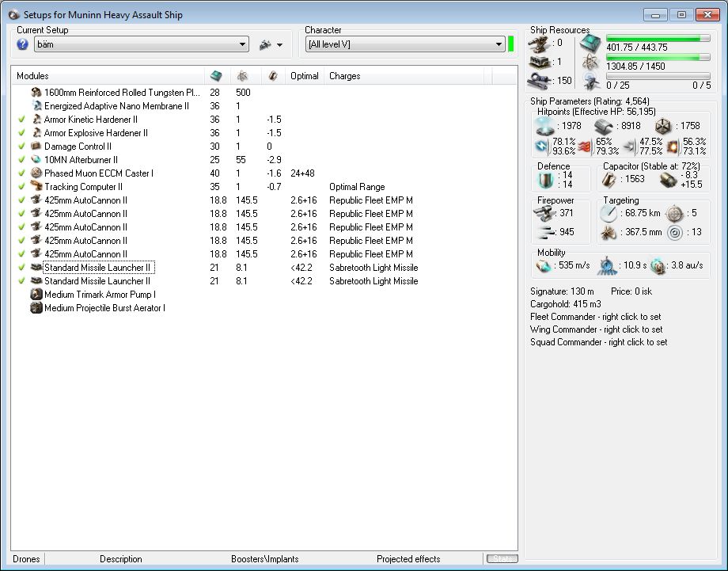Open the Drones tab
Image resolution: width=728 pixels, height=571 pixels.
[x=26, y=559]
